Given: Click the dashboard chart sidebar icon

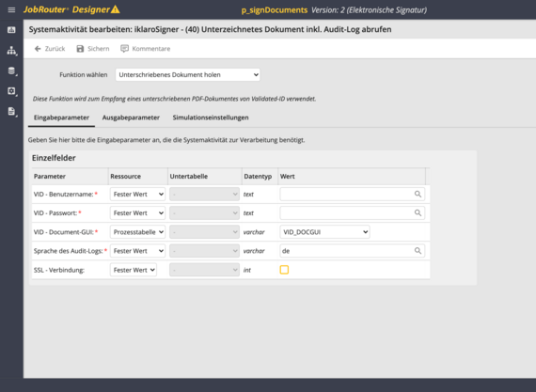Looking at the screenshot, I should [11, 30].
